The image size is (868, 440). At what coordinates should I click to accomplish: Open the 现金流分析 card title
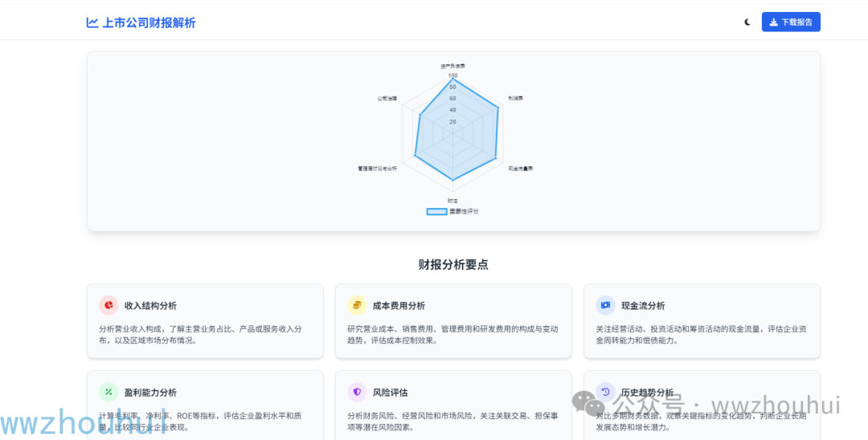[643, 306]
